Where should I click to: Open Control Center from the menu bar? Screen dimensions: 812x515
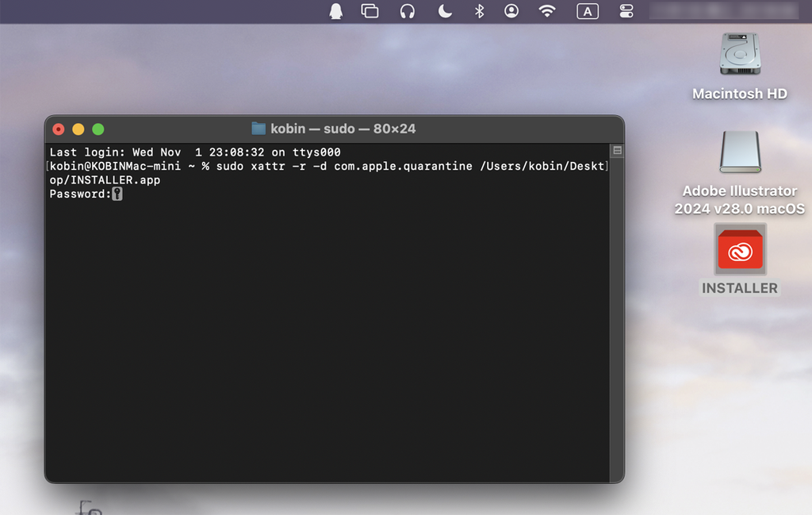(x=626, y=11)
